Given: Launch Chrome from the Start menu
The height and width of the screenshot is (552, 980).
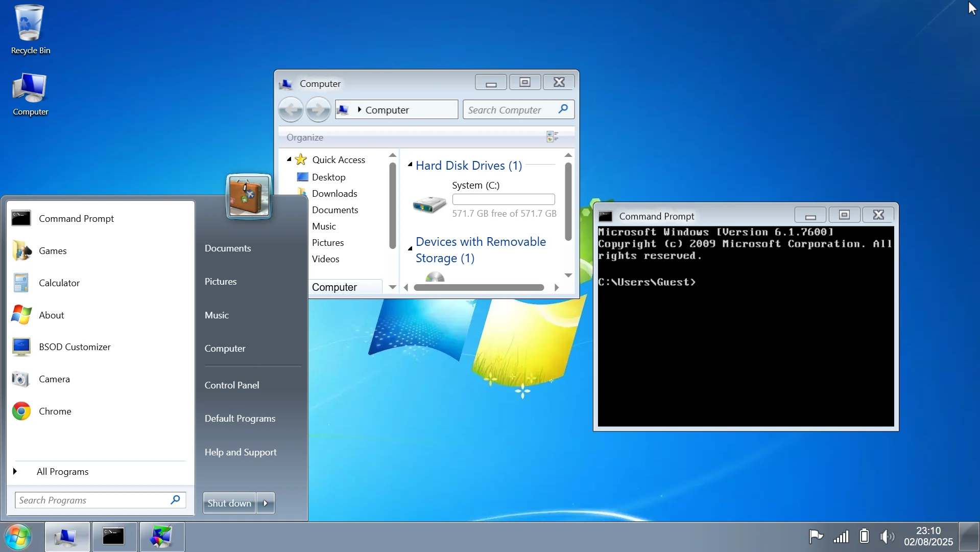Looking at the screenshot, I should (101, 411).
